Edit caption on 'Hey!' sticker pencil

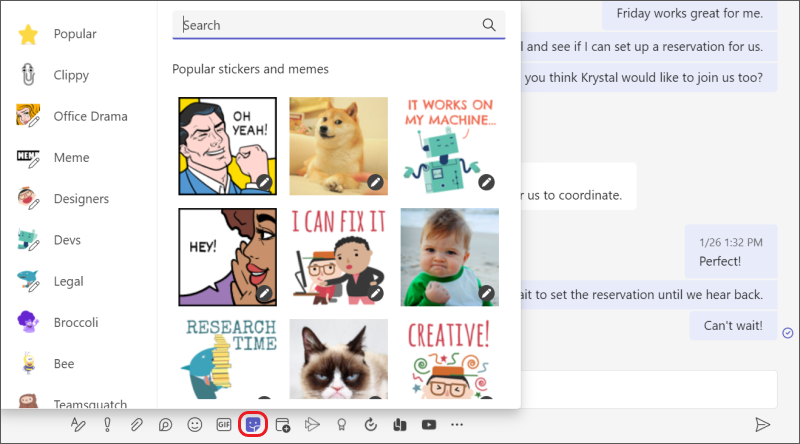(x=264, y=293)
